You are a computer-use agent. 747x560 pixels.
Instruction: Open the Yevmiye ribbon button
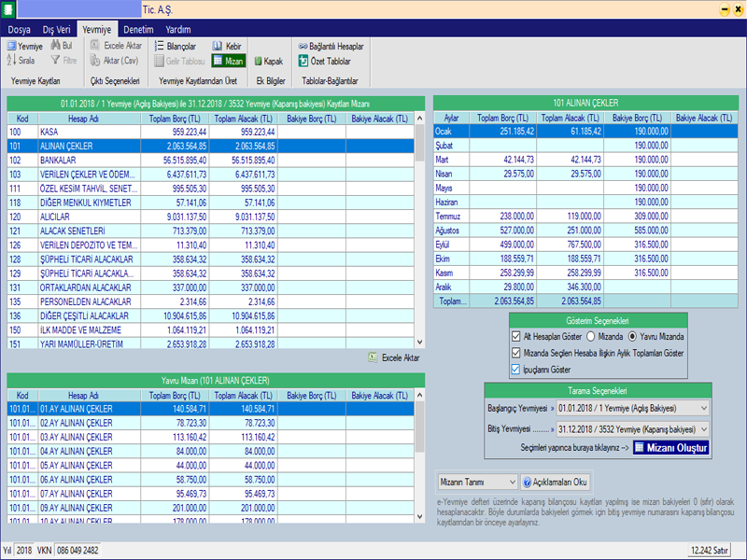(x=25, y=46)
